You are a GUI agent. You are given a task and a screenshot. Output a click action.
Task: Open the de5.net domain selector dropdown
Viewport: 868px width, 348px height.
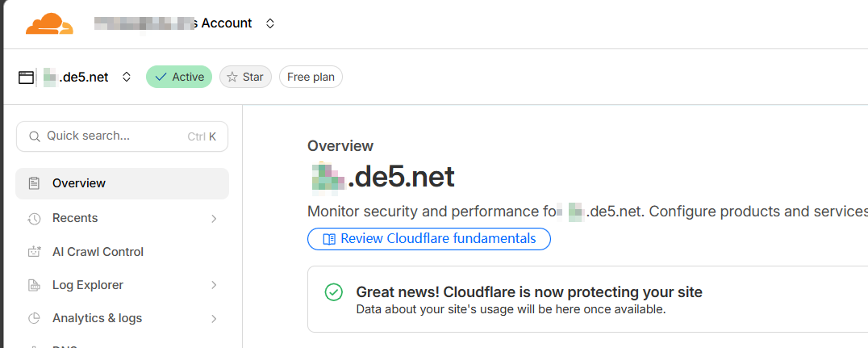click(127, 78)
